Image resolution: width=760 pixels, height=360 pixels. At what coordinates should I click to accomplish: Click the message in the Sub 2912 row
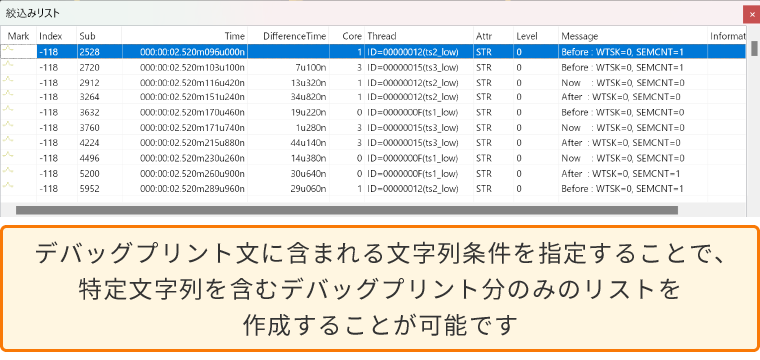[x=623, y=82]
